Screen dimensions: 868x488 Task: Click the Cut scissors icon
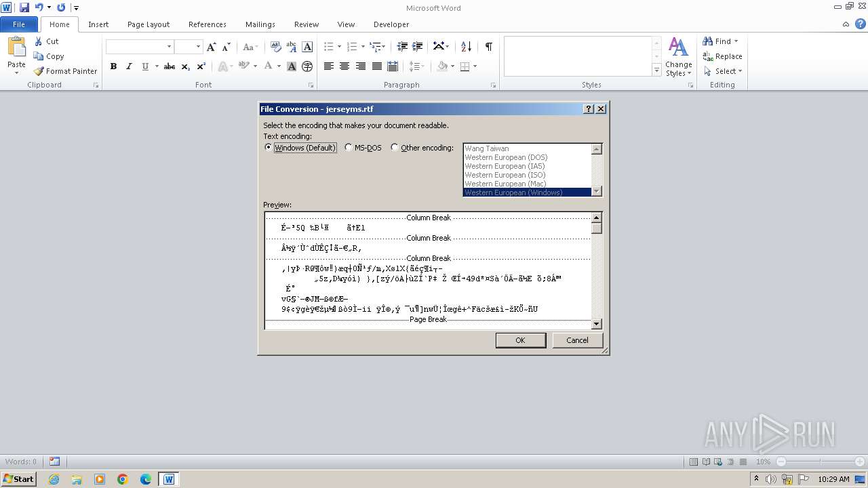click(39, 41)
